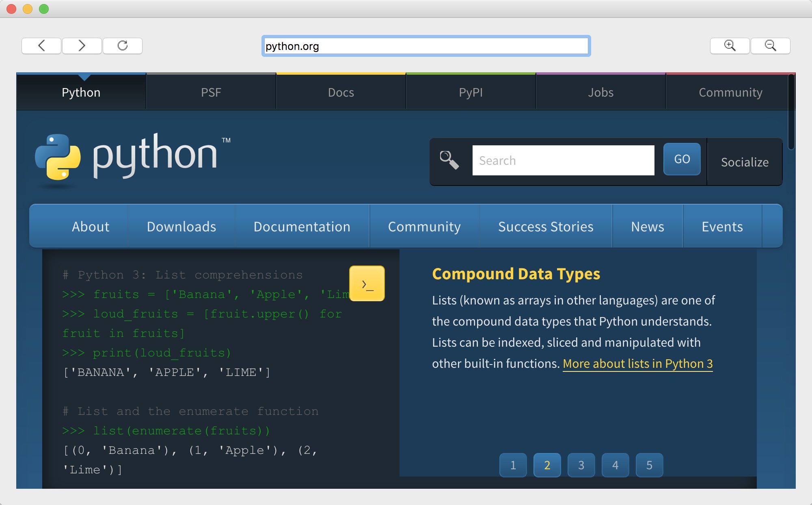Switch to slide 5 of carousel

[x=649, y=465]
